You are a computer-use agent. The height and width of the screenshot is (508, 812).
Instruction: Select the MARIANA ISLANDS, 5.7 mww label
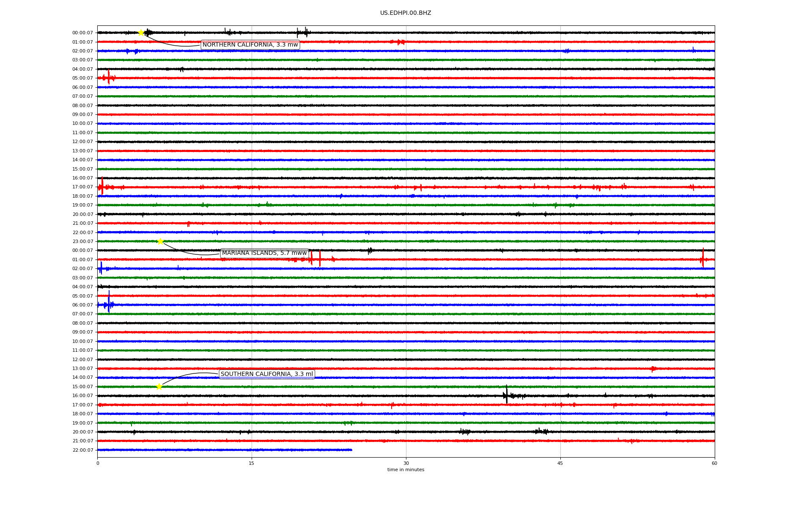point(264,253)
